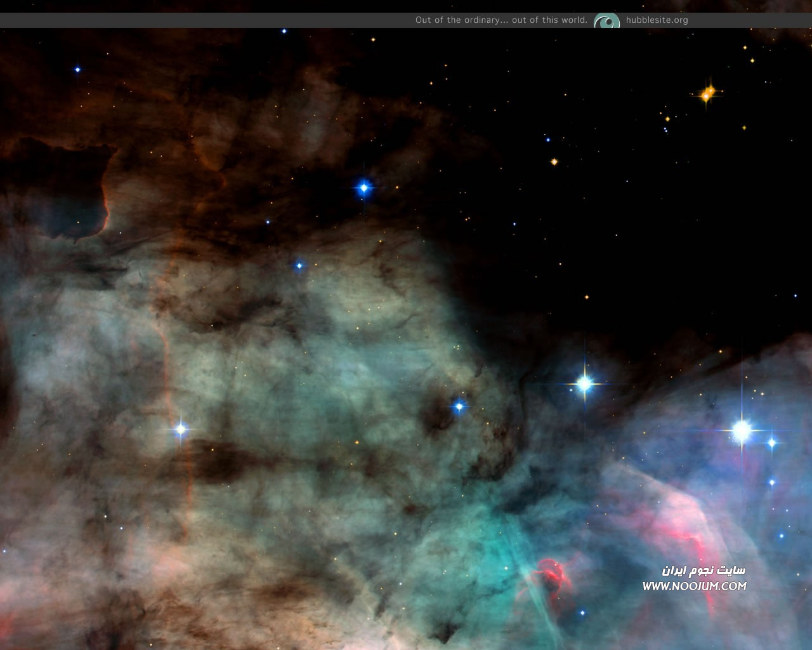812x650 pixels.
Task: Click the hubblesite.org text
Action: pyautogui.click(x=657, y=20)
